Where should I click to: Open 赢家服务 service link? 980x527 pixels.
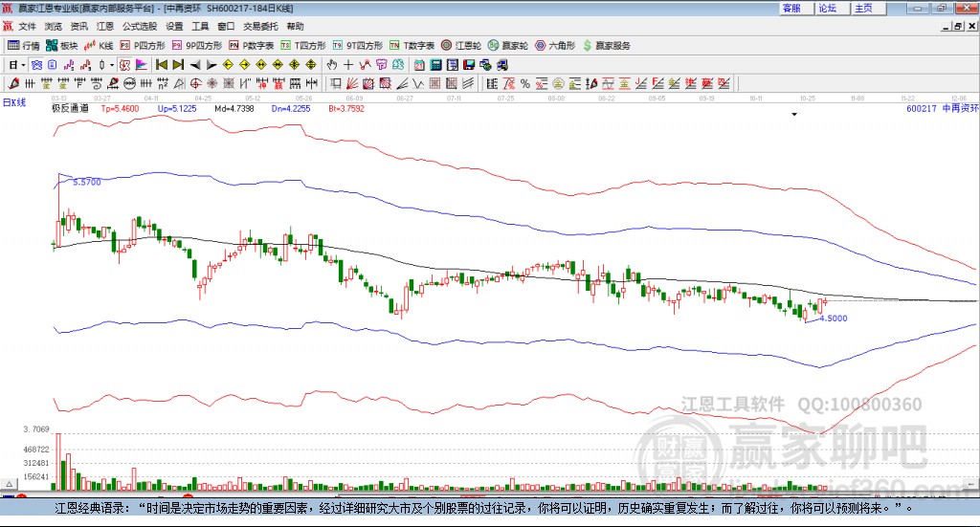click(606, 46)
